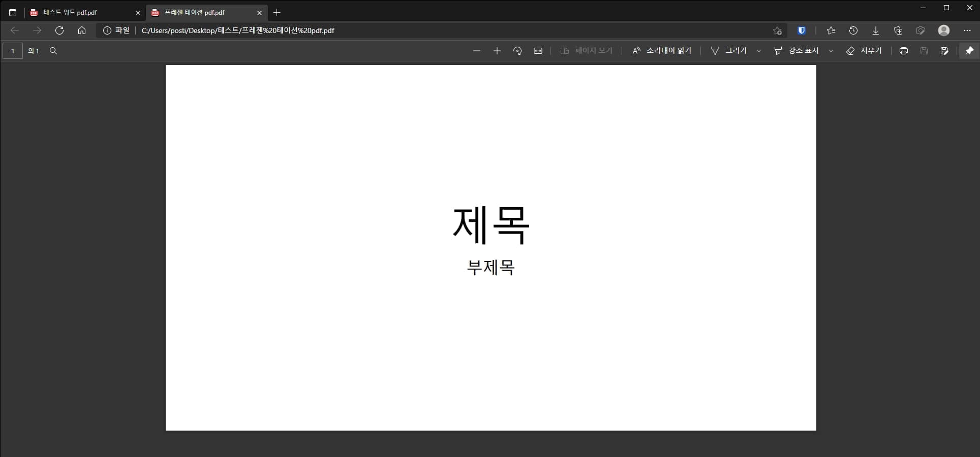Click inside the page number input field
The width and height of the screenshot is (980, 457).
12,51
